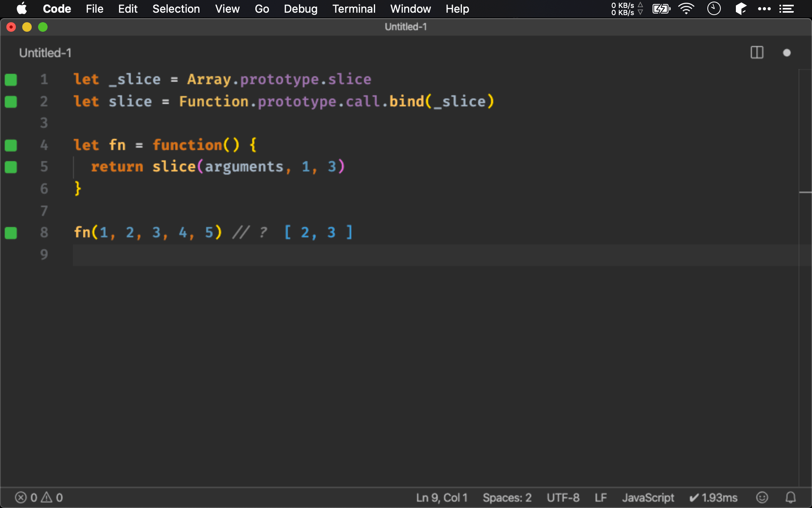Open the View menu

point(227,9)
